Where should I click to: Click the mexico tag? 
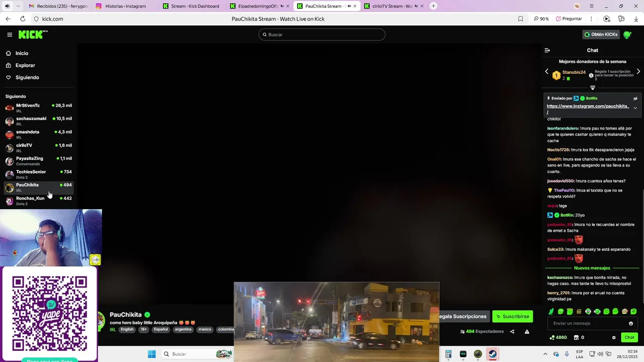click(205, 330)
